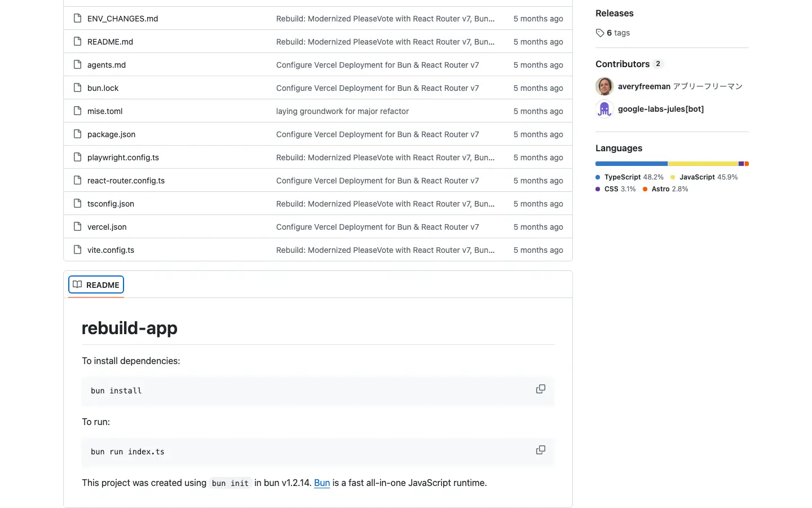Open the README.md file

(x=110, y=42)
